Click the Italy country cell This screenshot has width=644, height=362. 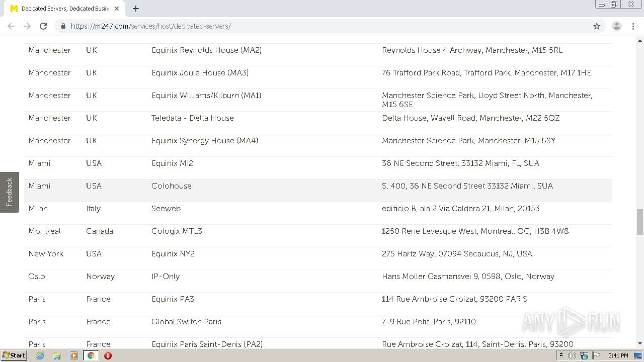(x=93, y=209)
